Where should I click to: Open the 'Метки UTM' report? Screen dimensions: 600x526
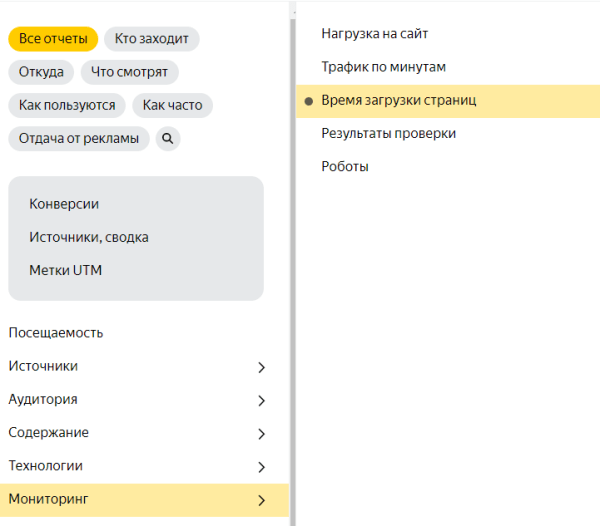pos(66,270)
